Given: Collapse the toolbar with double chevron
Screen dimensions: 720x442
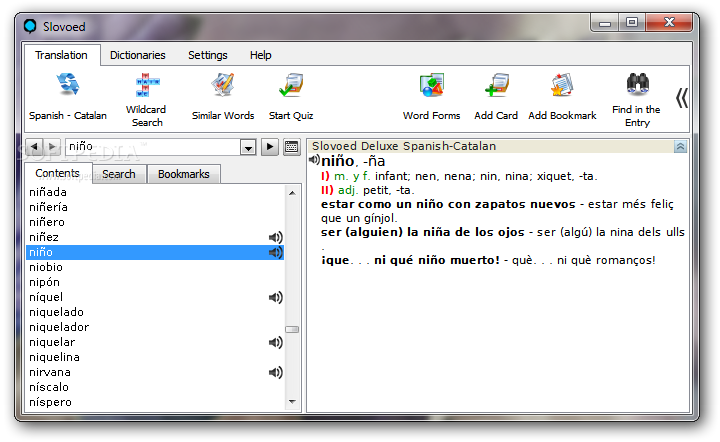Looking at the screenshot, I should pos(681,98).
